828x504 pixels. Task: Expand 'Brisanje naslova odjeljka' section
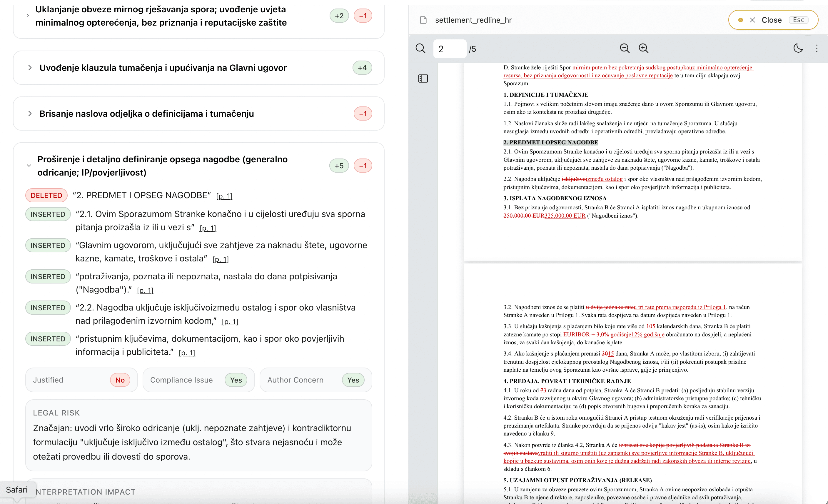tap(30, 114)
